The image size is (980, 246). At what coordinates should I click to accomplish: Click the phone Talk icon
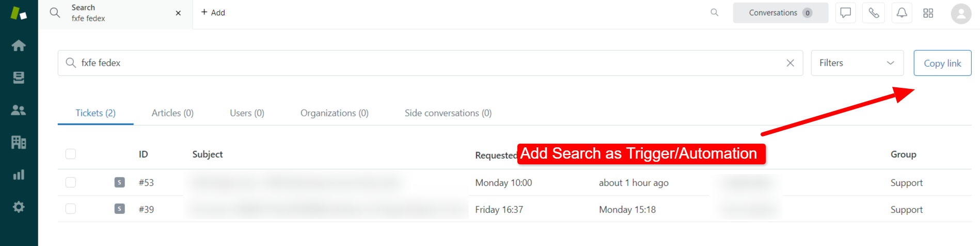(874, 13)
